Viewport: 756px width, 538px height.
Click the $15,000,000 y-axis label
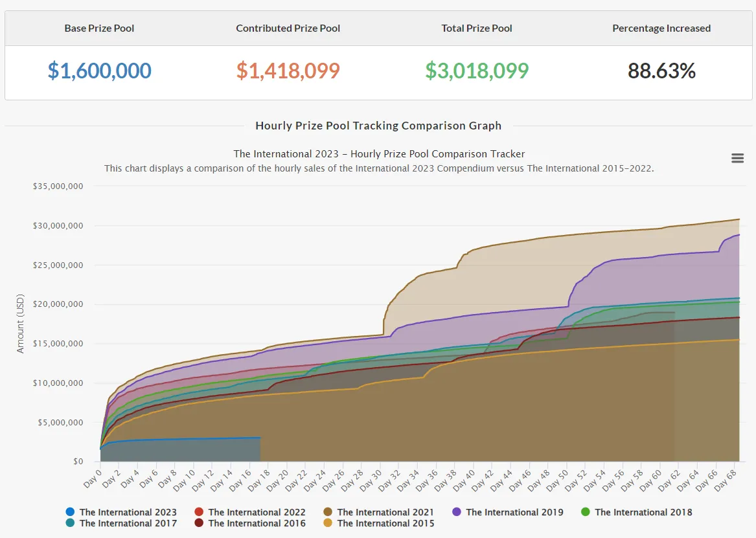(x=58, y=343)
